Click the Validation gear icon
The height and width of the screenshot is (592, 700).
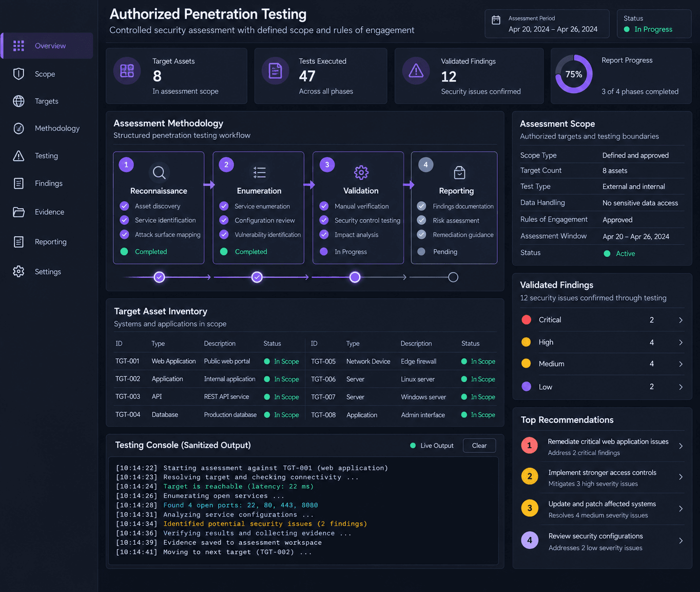[x=361, y=173]
